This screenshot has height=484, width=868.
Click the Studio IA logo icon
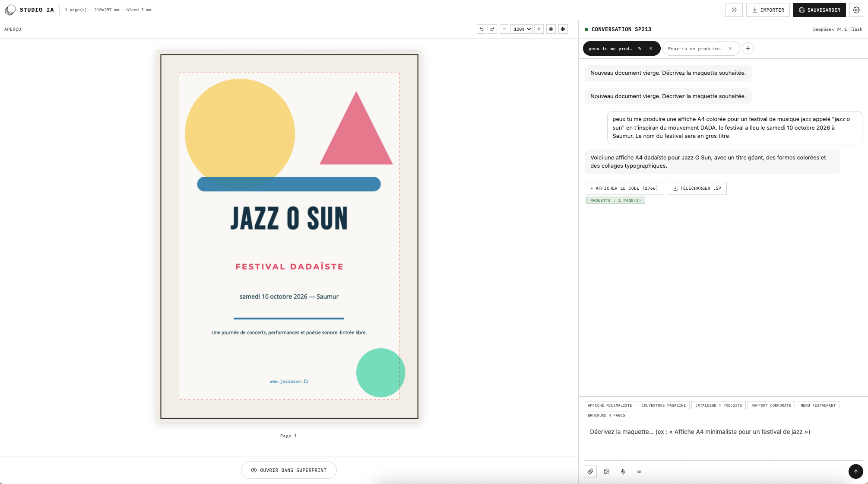pyautogui.click(x=10, y=10)
